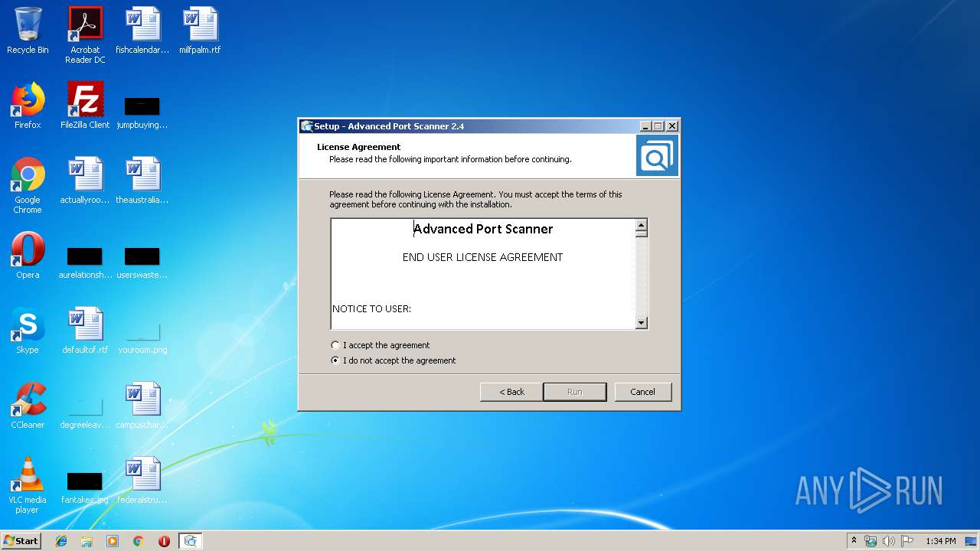Select the jumpbuying desktop file
Viewport: 980px width, 551px height.
coord(142,112)
